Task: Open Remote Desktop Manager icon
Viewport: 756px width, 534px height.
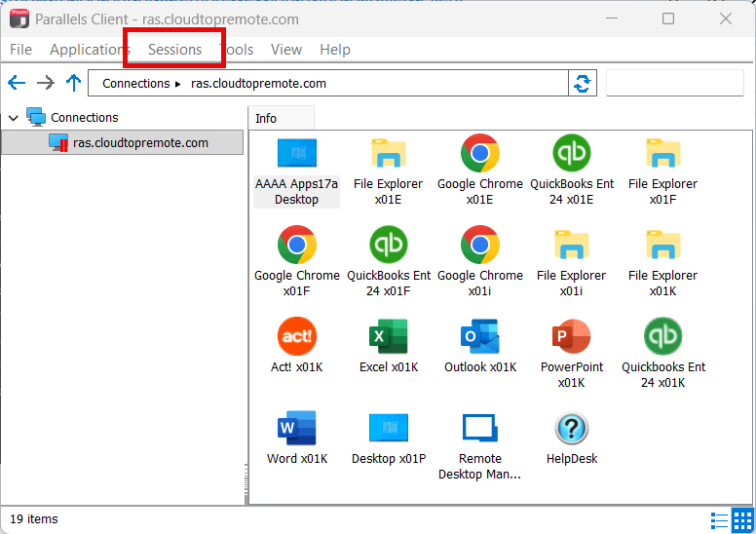Action: (479, 429)
